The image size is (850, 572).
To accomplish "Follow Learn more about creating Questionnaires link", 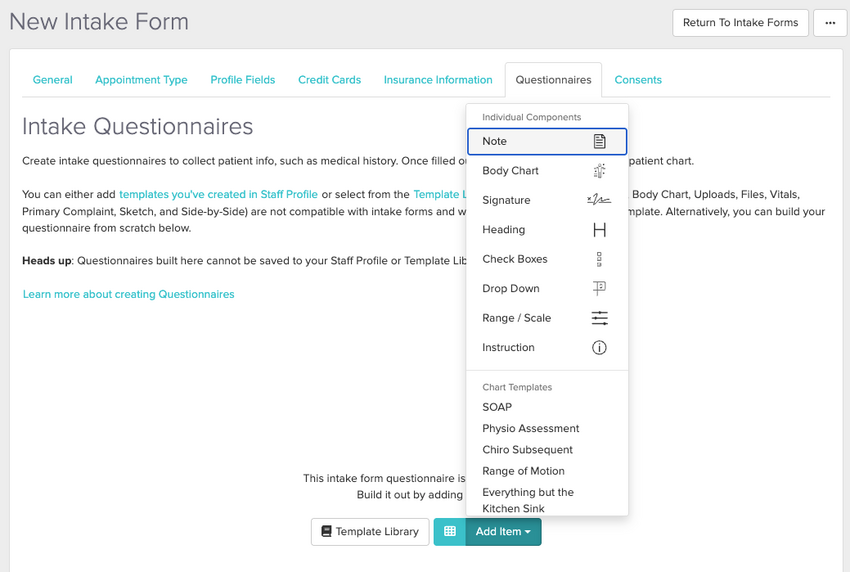I will click(129, 294).
